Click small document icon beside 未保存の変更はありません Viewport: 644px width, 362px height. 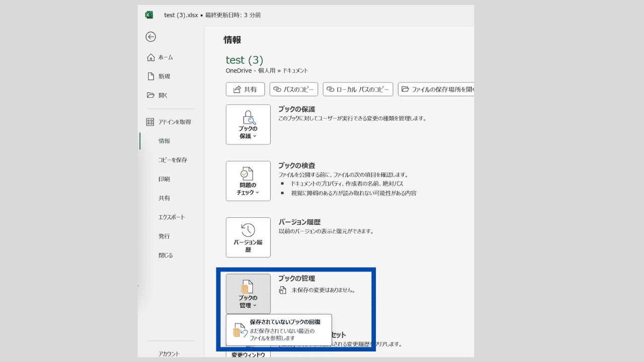tap(283, 290)
